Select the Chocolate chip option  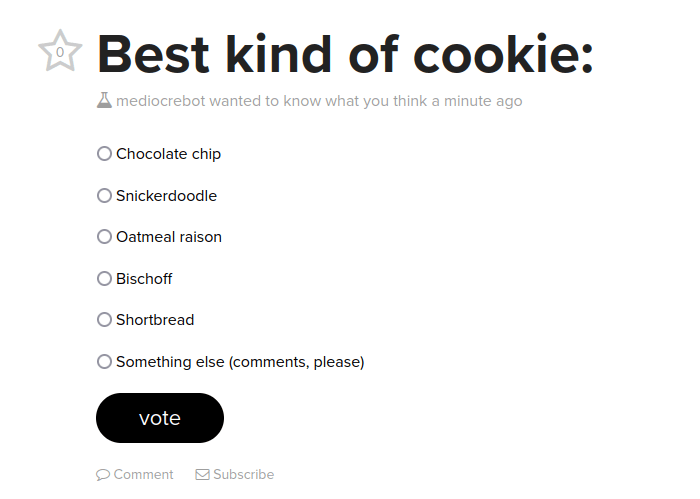pos(104,154)
